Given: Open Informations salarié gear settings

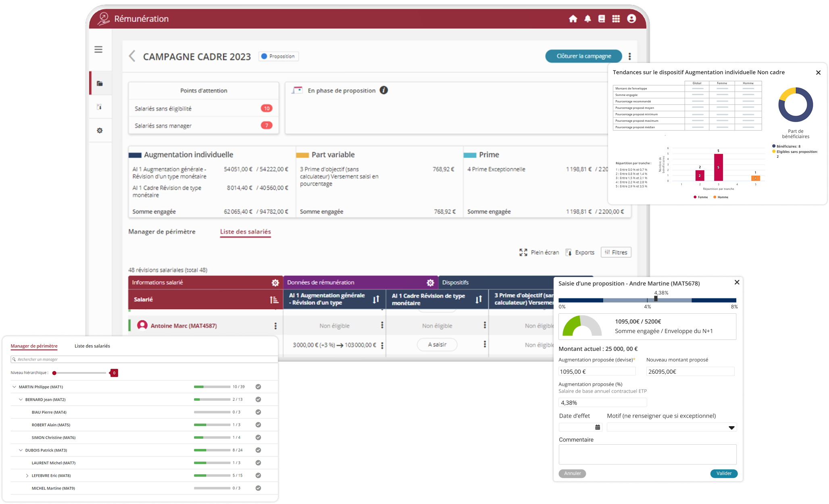Looking at the screenshot, I should pos(275,283).
